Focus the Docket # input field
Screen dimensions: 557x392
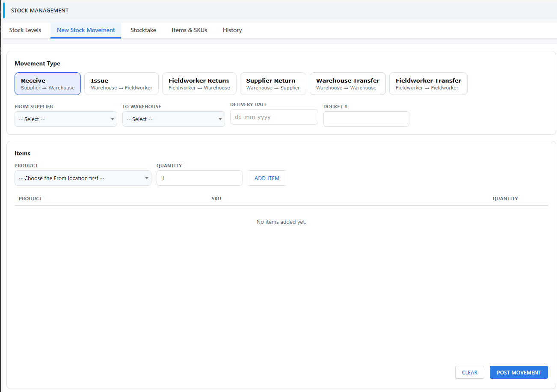366,119
